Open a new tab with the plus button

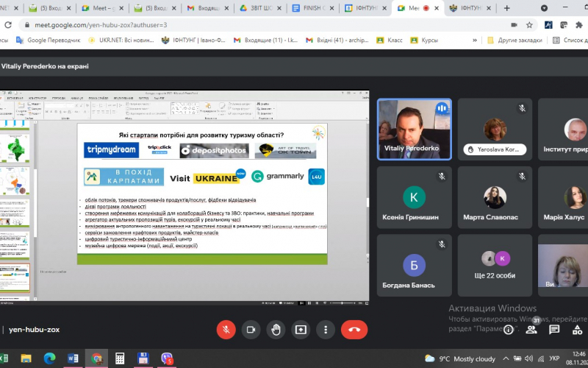tap(506, 8)
